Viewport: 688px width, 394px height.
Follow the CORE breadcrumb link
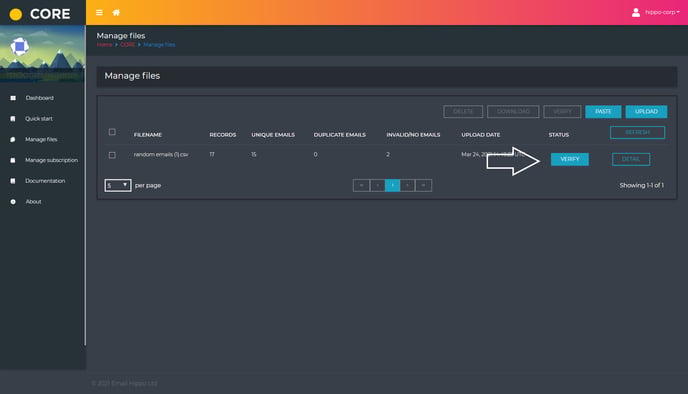pos(128,45)
